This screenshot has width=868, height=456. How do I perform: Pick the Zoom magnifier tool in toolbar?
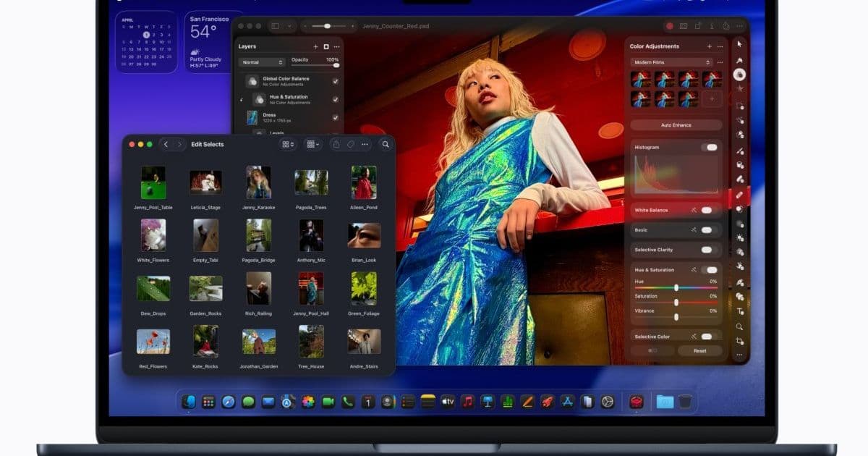point(739,326)
